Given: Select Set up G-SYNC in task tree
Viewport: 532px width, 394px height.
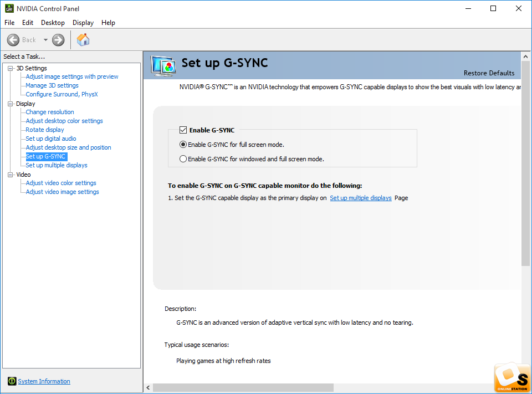Looking at the screenshot, I should 47,156.
